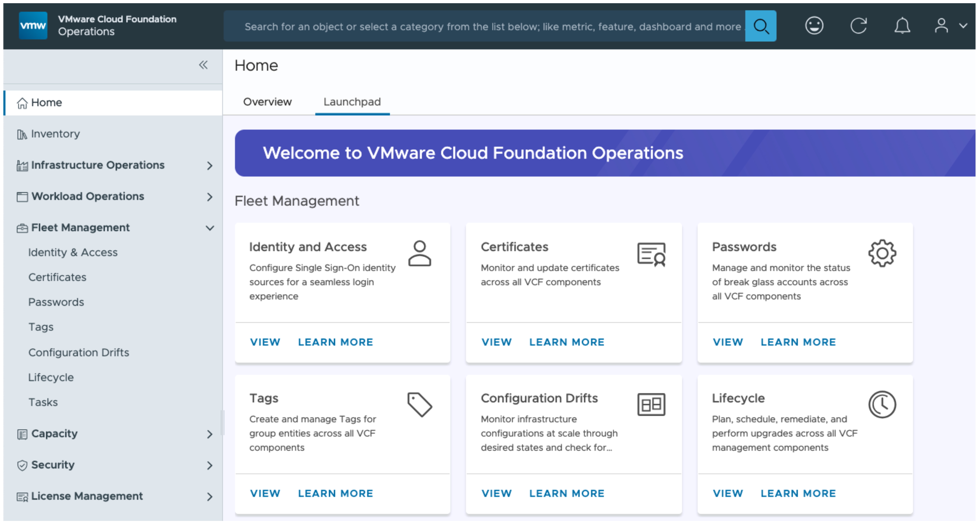
Task: Click the refresh icon in header
Action: [858, 26]
